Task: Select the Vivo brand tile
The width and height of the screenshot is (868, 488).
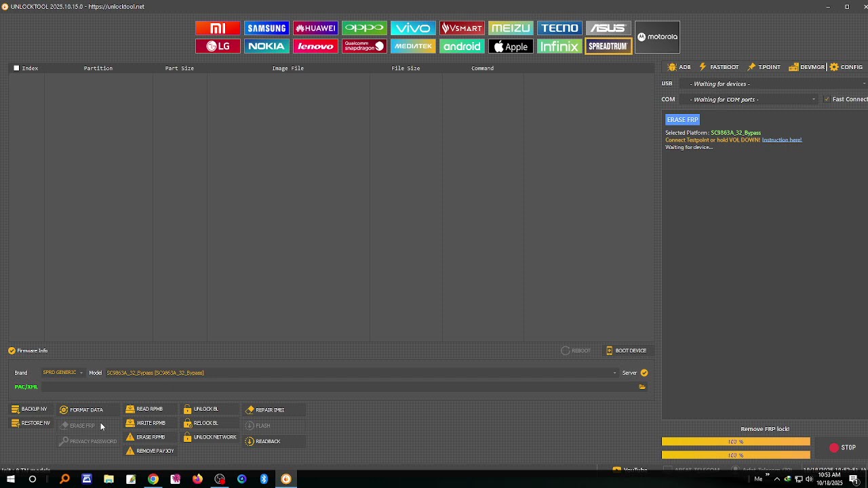Action: [413, 28]
